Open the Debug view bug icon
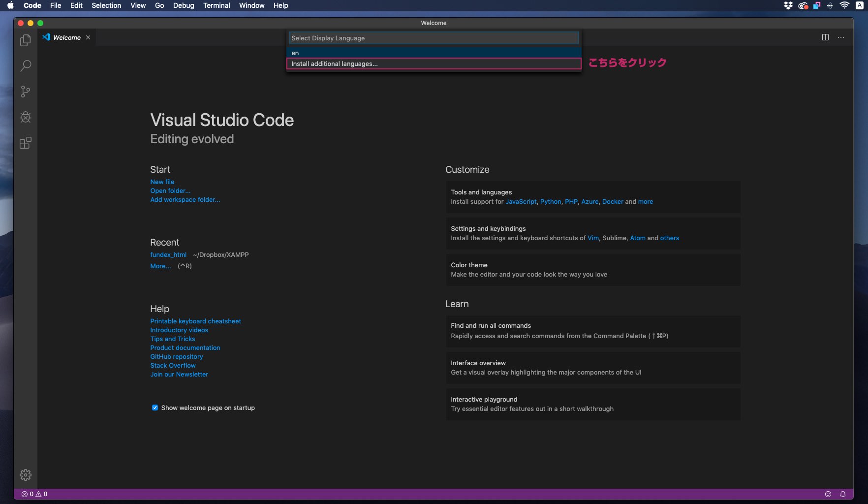868x504 pixels. pyautogui.click(x=26, y=117)
